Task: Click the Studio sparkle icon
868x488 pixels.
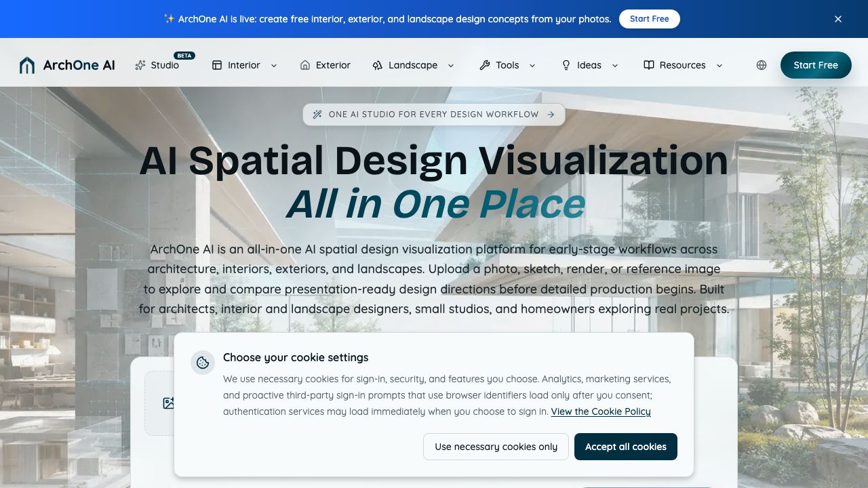Action: tap(140, 65)
